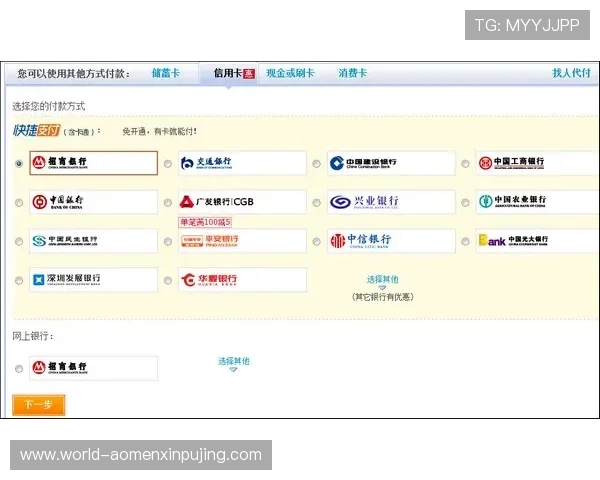600x480 pixels.
Task: Click the 中国建设银行 logo box
Action: [x=391, y=163]
